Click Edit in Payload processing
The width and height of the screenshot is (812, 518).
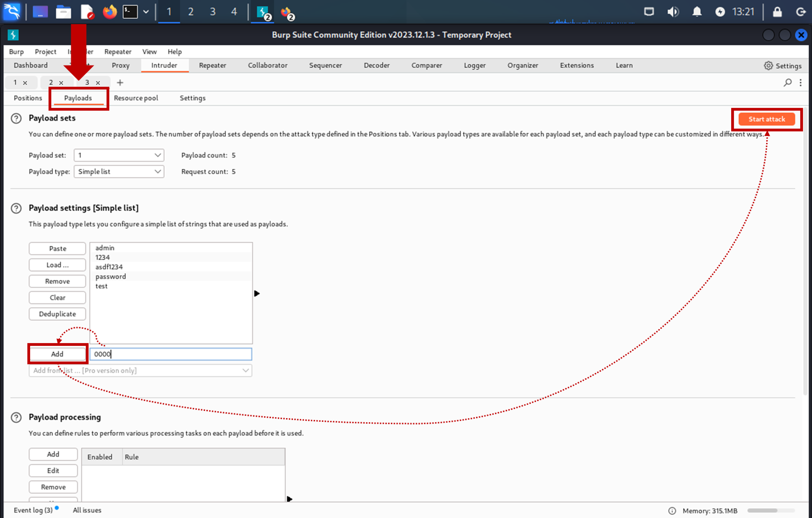pos(53,471)
